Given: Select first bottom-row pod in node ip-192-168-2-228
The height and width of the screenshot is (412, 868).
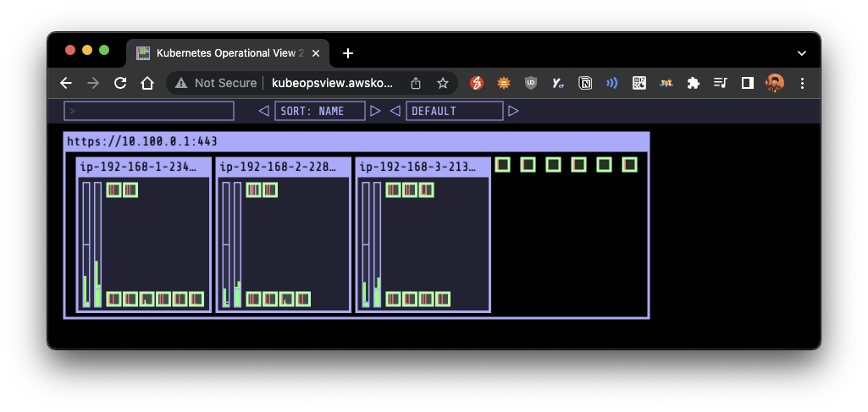Looking at the screenshot, I should click(253, 299).
